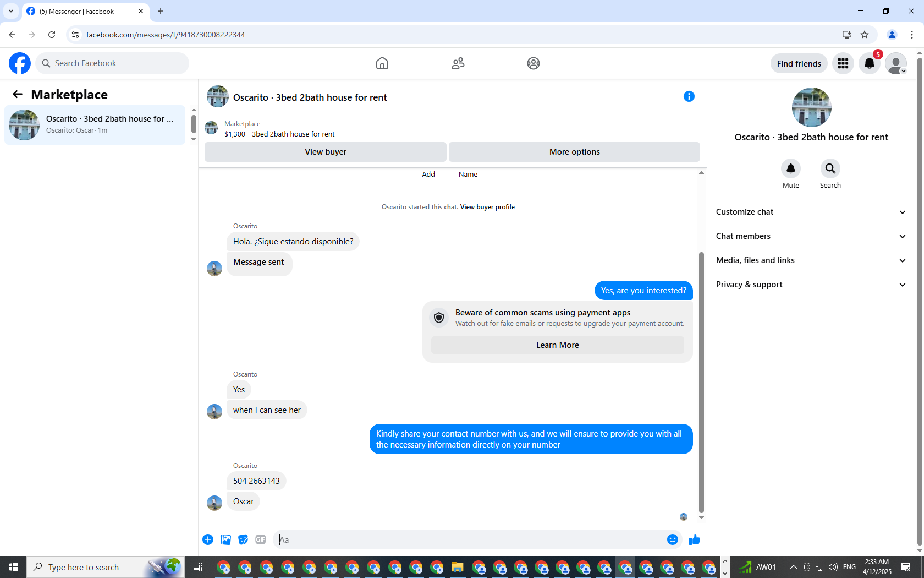Screen dimensions: 924x578
Task: Bookmark this page with the star icon
Action: click(865, 35)
